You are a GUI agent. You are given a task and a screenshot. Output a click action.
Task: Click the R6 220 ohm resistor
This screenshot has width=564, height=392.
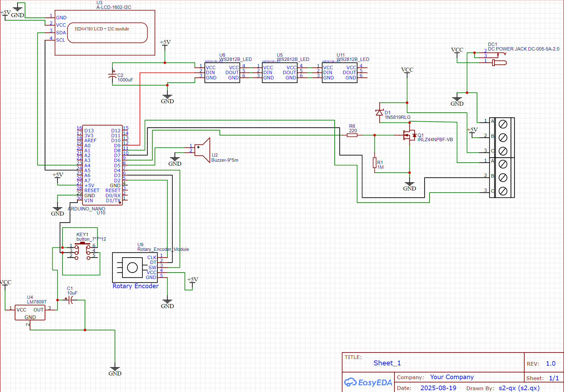[x=352, y=135]
